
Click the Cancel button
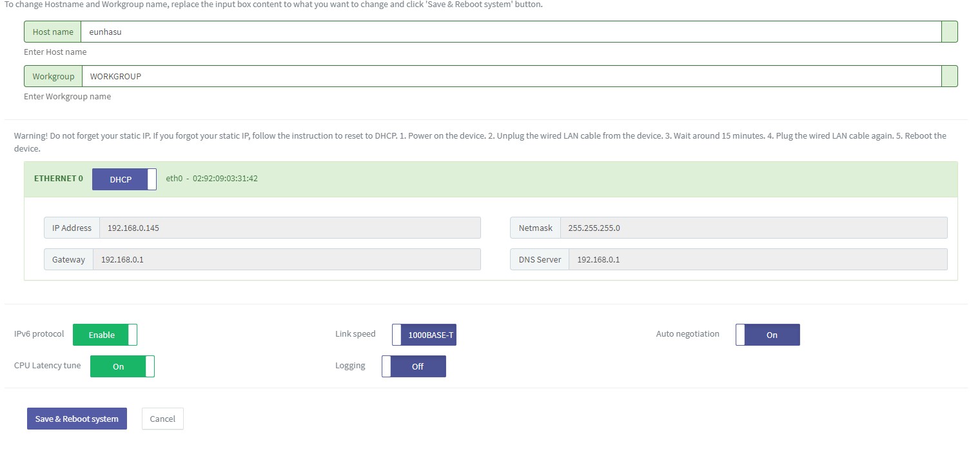162,419
